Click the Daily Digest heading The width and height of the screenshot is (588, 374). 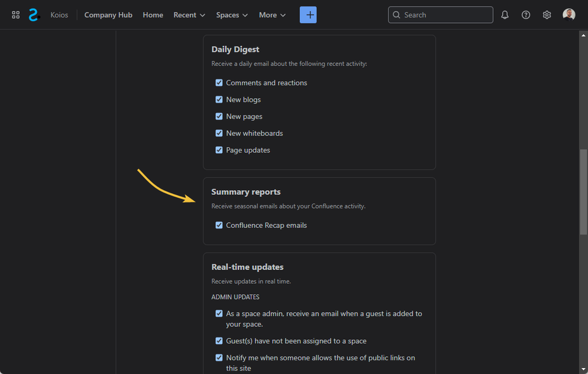click(235, 49)
